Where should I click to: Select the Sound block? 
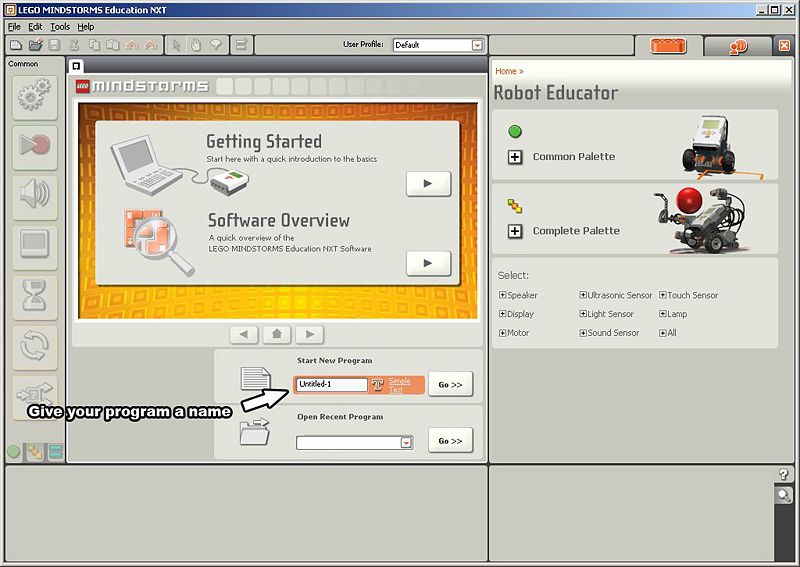point(35,196)
